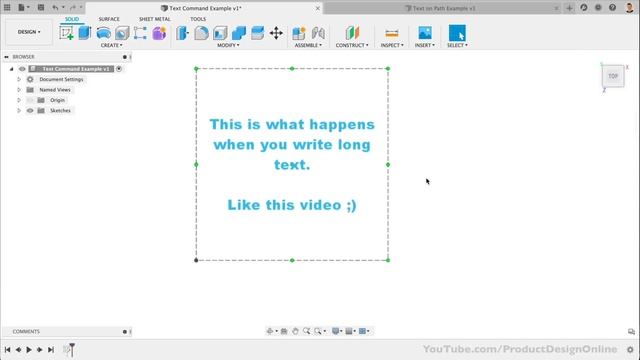Pin the Comments panel dot
Image resolution: width=640 pixels, height=360 pixels.
click(124, 332)
